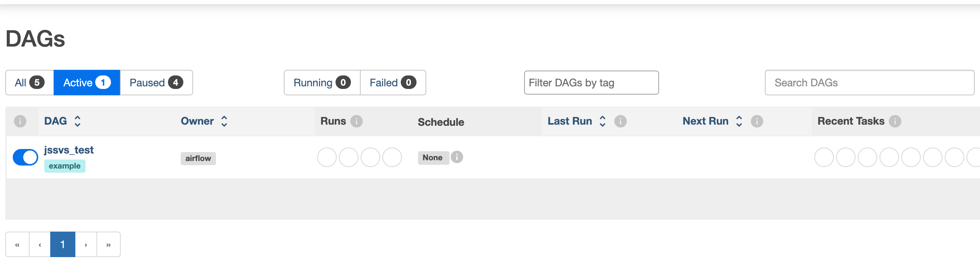Show Paused DAGs tab
980x280 pixels.
pos(156,83)
